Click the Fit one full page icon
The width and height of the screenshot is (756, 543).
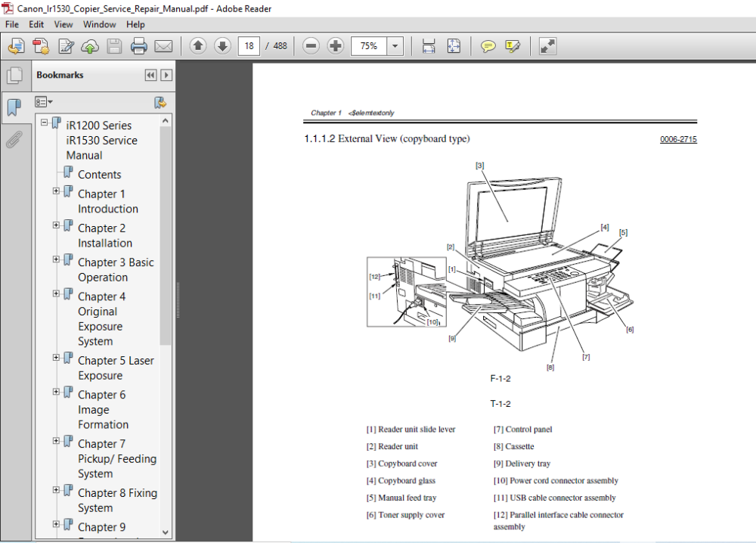pyautogui.click(x=454, y=46)
